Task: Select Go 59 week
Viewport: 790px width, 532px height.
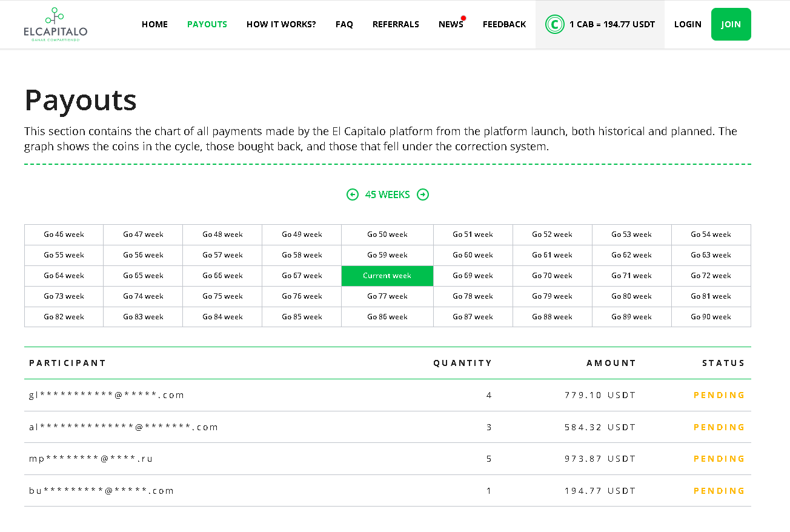Action: coord(387,255)
